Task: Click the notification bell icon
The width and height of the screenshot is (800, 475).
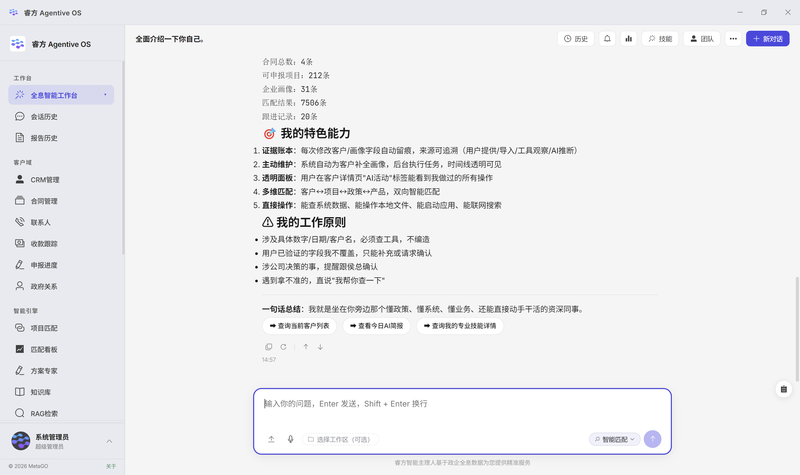Action: [x=607, y=39]
